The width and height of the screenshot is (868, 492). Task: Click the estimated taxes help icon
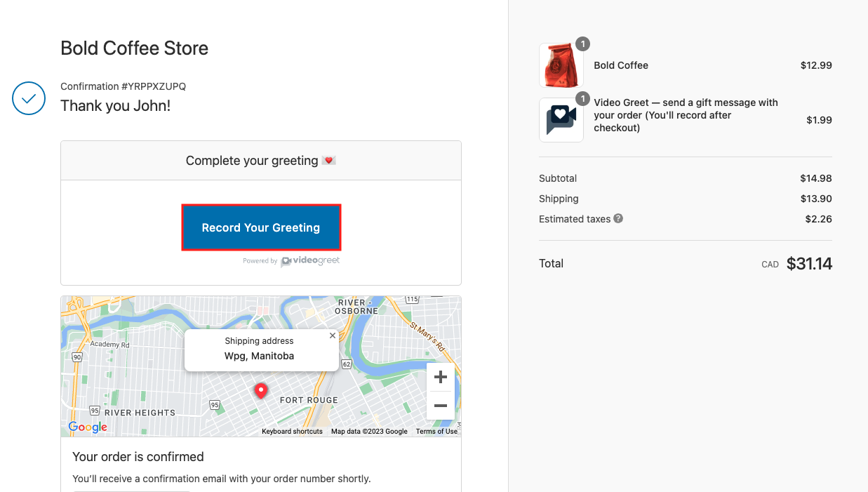618,218
